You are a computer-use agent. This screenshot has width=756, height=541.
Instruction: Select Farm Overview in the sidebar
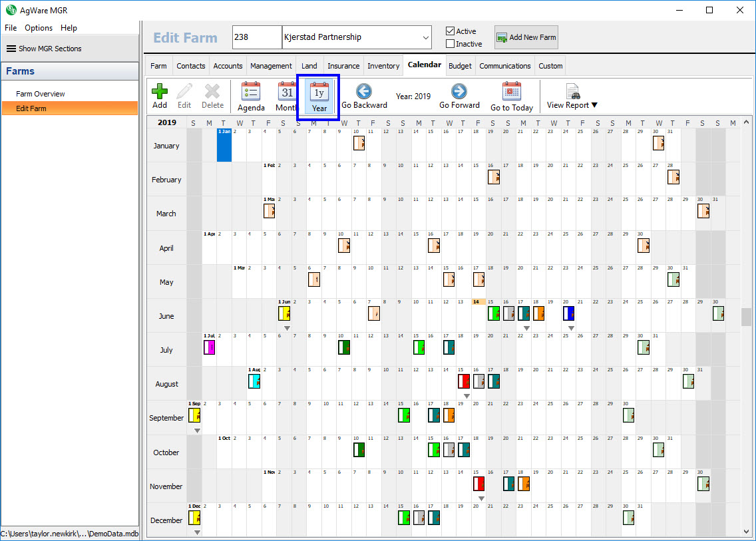41,94
